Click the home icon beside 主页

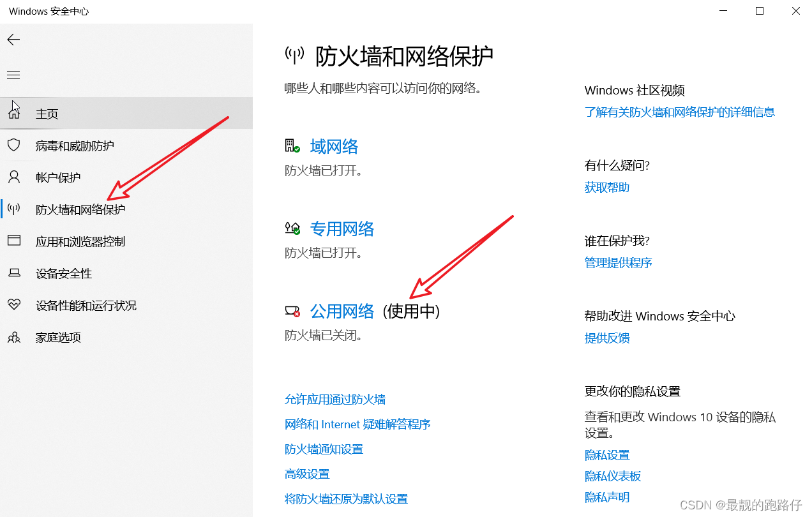tap(13, 113)
